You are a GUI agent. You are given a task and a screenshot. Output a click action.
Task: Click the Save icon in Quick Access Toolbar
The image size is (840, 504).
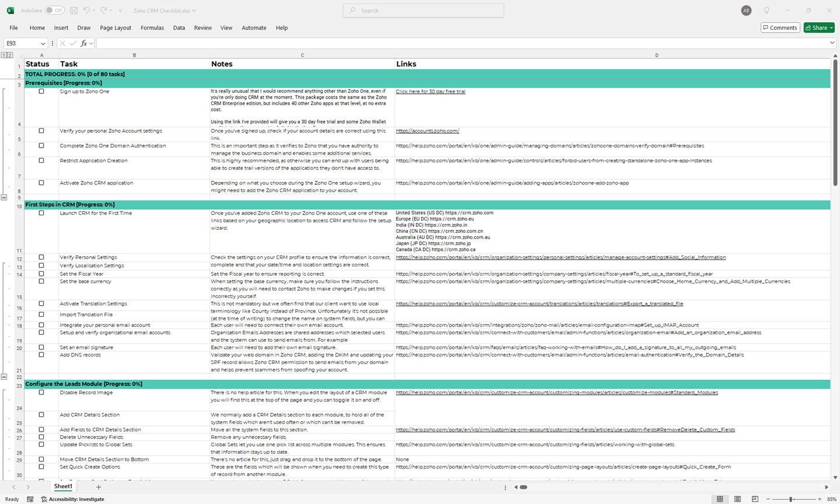(x=73, y=10)
